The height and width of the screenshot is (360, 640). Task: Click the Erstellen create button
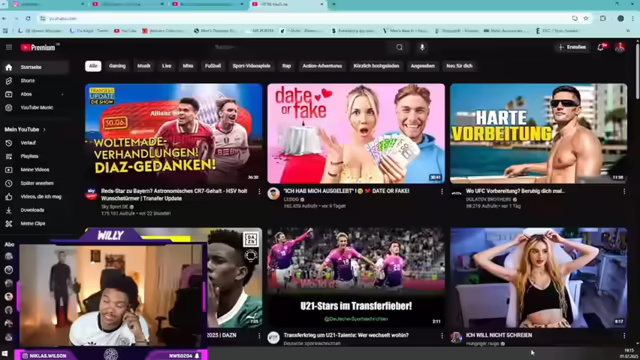tap(572, 47)
